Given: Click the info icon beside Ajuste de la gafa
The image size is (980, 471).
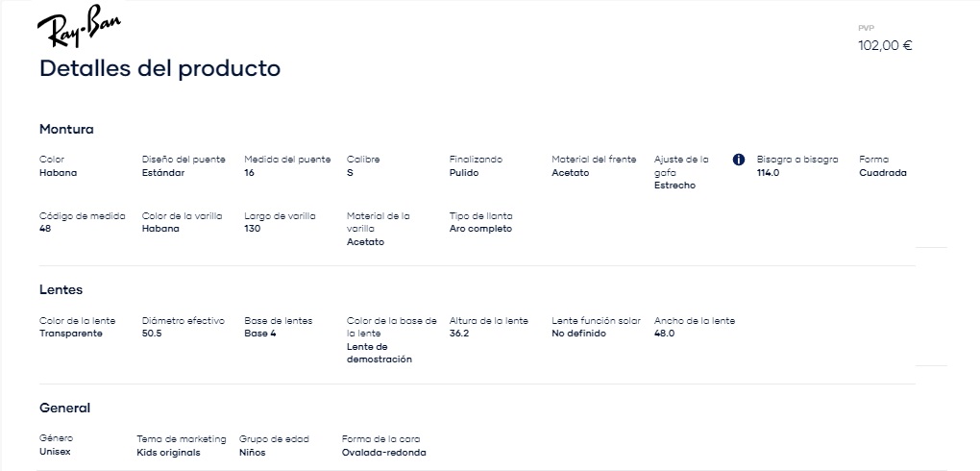Looking at the screenshot, I should pyautogui.click(x=738, y=160).
